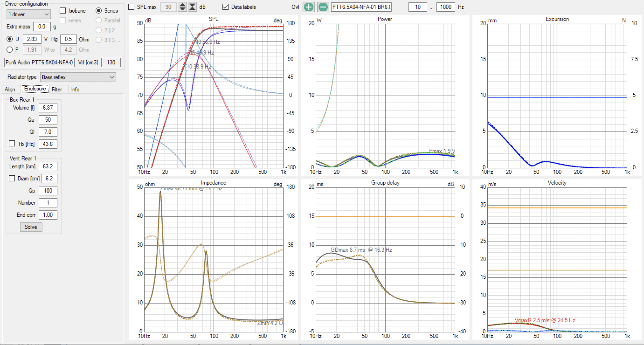Open the '1 driver' dropdown
Viewport: 644px width, 345px height.
click(x=28, y=14)
